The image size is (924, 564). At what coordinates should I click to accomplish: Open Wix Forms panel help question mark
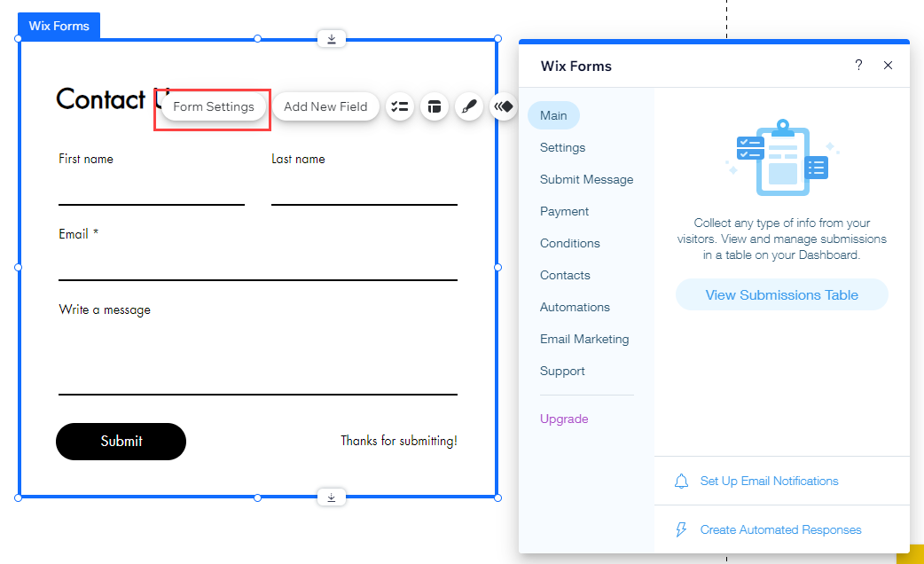click(858, 65)
